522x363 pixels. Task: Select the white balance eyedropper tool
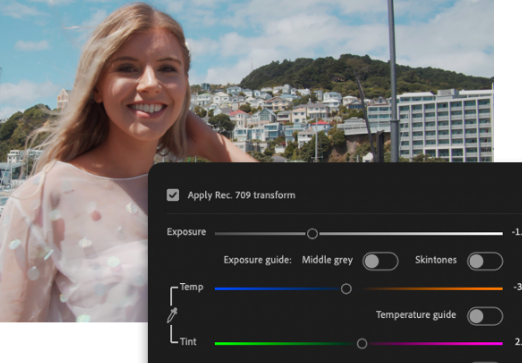pos(172,315)
